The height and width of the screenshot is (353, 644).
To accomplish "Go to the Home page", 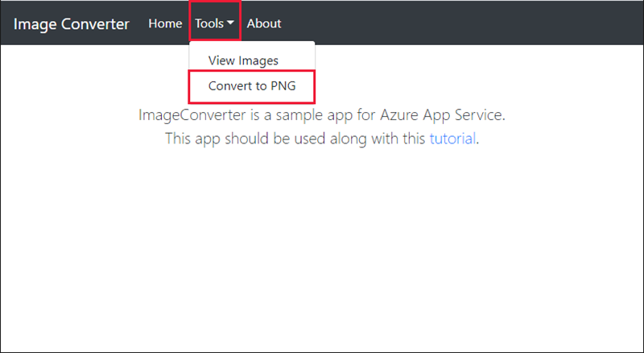I will pyautogui.click(x=165, y=23).
